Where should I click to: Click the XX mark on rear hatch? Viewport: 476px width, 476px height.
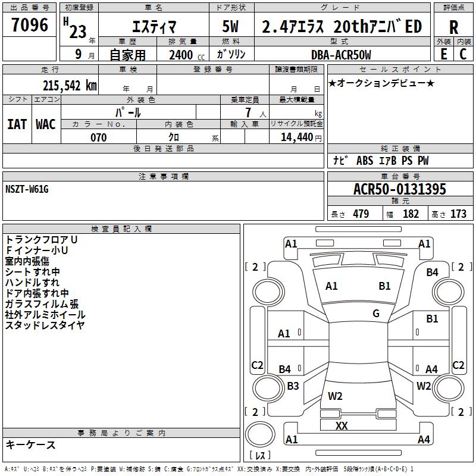(341, 425)
